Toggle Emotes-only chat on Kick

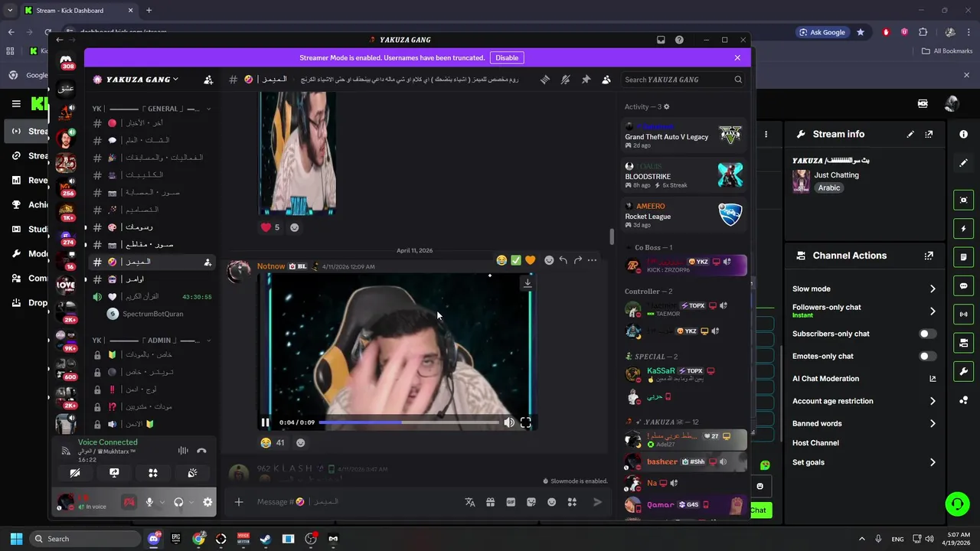[x=927, y=356]
